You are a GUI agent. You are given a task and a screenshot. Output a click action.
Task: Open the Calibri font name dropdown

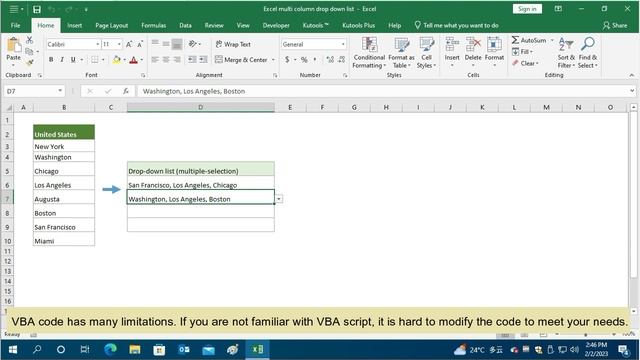point(98,44)
